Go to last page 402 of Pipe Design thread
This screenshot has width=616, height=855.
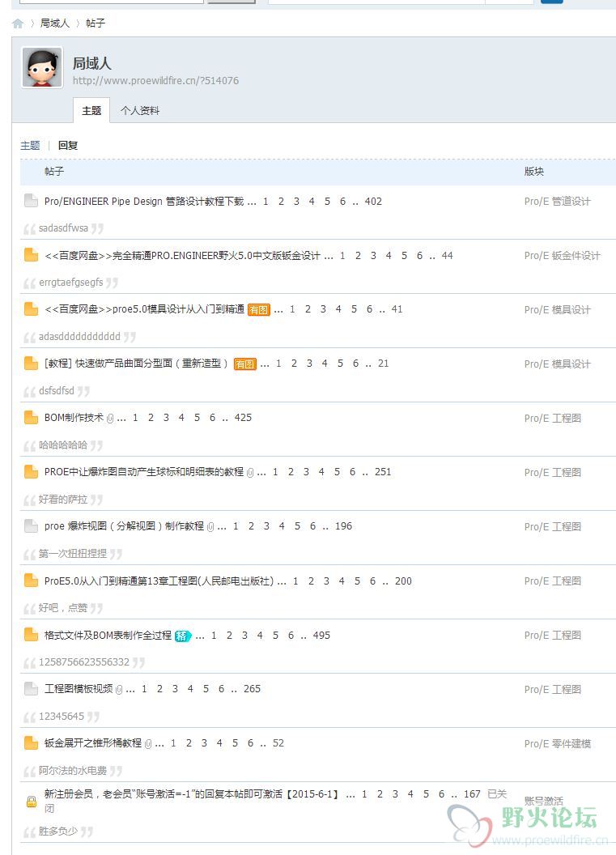[373, 202]
